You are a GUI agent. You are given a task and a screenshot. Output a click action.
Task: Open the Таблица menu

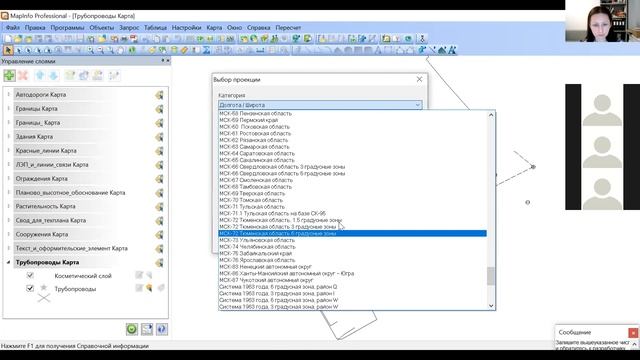coord(155,27)
